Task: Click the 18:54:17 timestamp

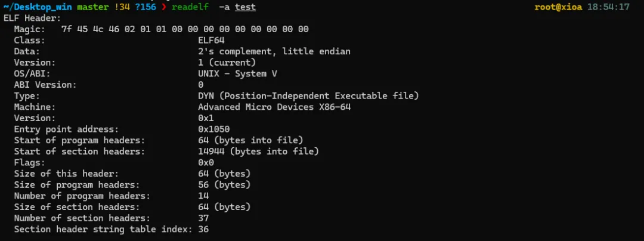Action: click(616, 7)
